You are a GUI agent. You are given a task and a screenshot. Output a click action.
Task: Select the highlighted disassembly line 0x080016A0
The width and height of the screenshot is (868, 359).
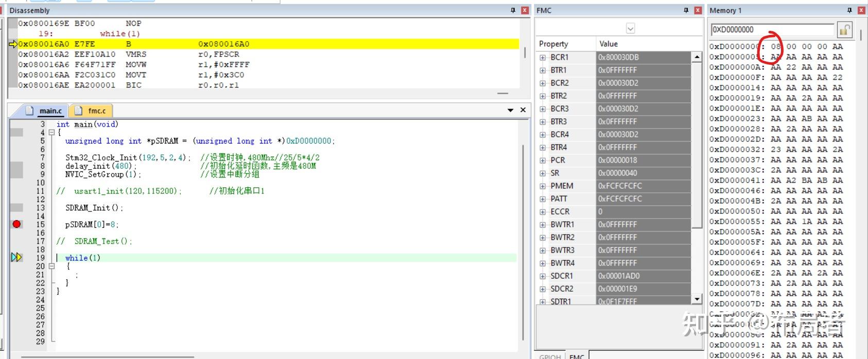(268, 44)
